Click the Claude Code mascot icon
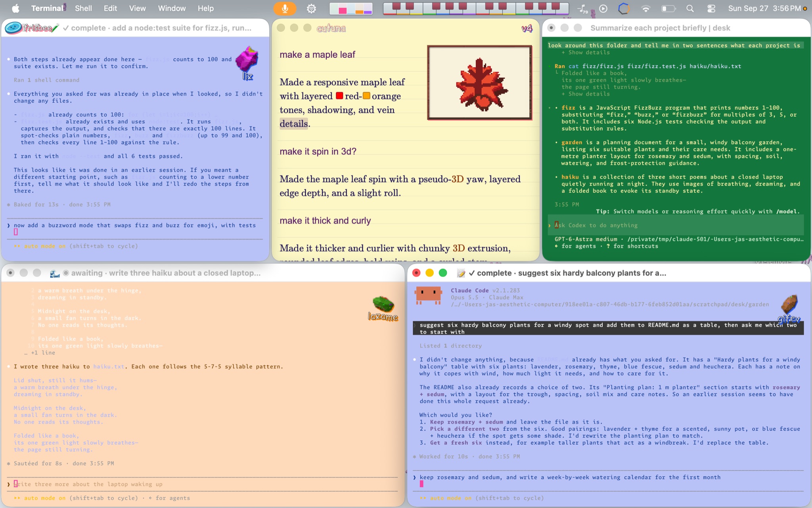The height and width of the screenshot is (508, 812). pyautogui.click(x=428, y=296)
